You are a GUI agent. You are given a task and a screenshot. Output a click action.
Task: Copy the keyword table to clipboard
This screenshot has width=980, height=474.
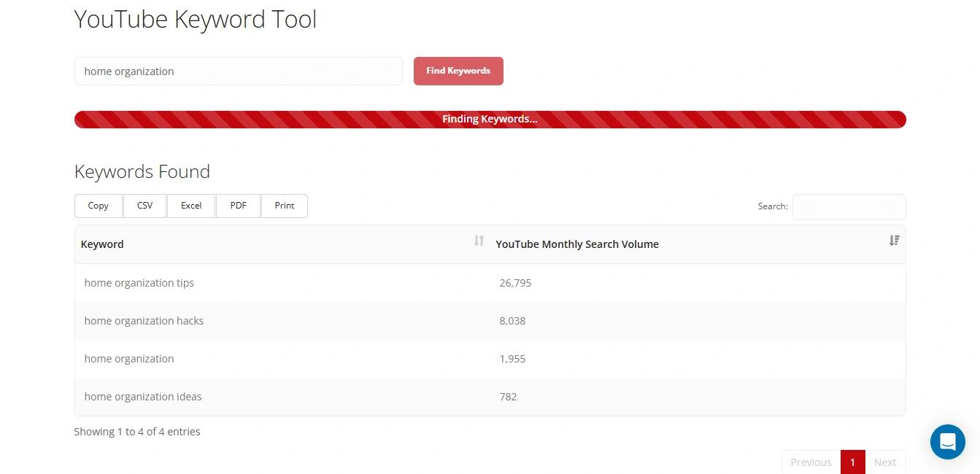tap(99, 206)
